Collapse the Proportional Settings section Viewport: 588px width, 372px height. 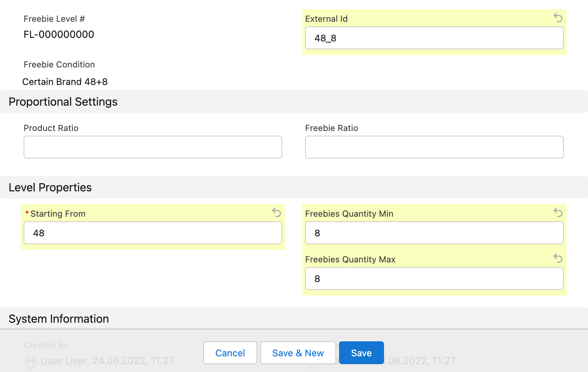point(63,102)
